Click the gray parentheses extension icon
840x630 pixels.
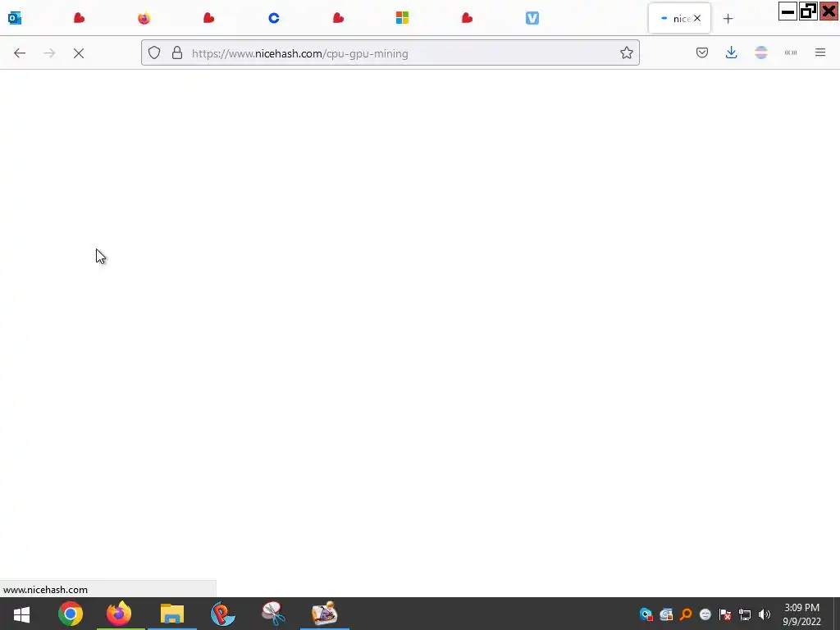pyautogui.click(x=791, y=52)
